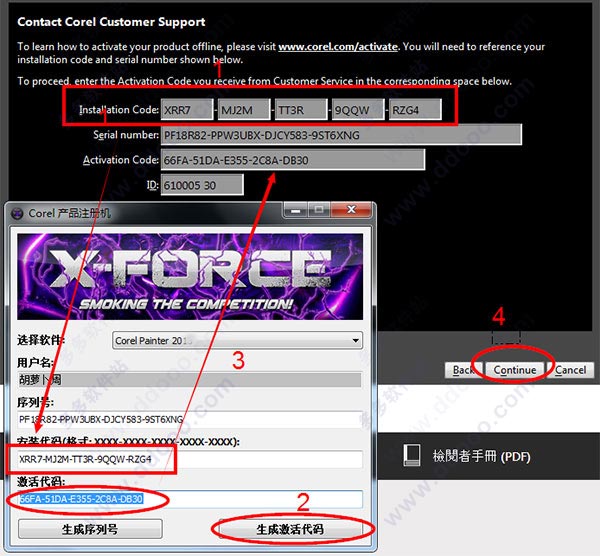Image resolution: width=600 pixels, height=556 pixels.
Task: Click the Activation Code field in Corel dialog
Action: 293,160
